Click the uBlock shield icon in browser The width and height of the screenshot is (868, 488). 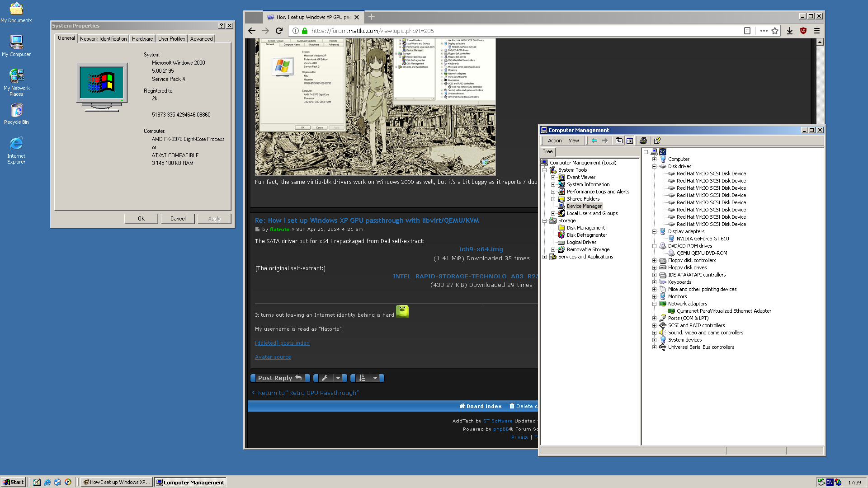tap(803, 31)
